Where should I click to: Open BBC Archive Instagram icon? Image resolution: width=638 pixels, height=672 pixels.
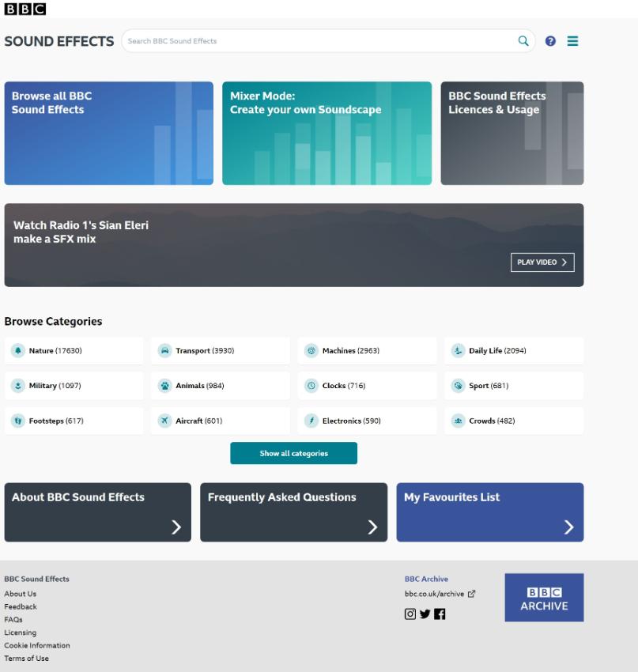[410, 614]
